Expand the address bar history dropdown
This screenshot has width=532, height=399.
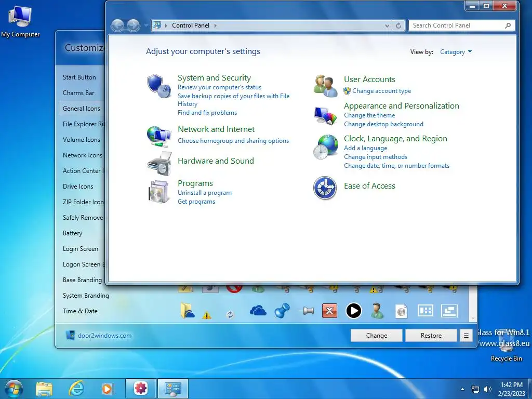pyautogui.click(x=387, y=25)
